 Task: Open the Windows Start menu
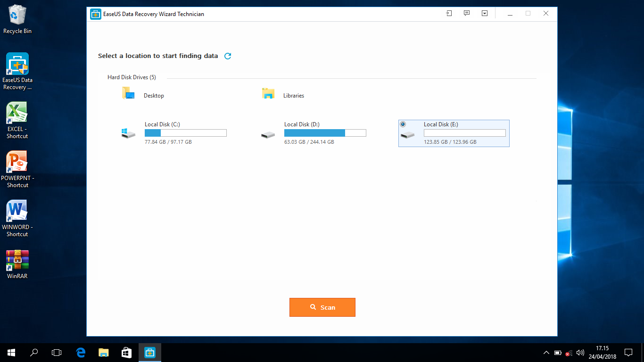(10, 352)
